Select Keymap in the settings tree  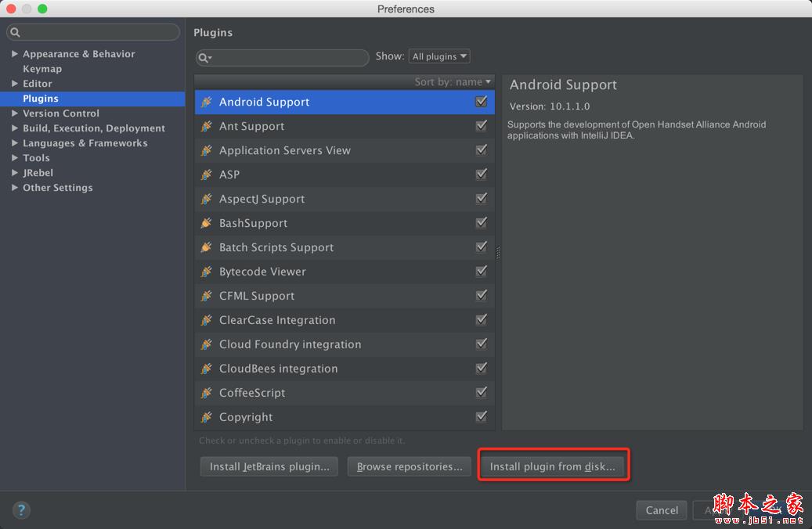(x=42, y=69)
